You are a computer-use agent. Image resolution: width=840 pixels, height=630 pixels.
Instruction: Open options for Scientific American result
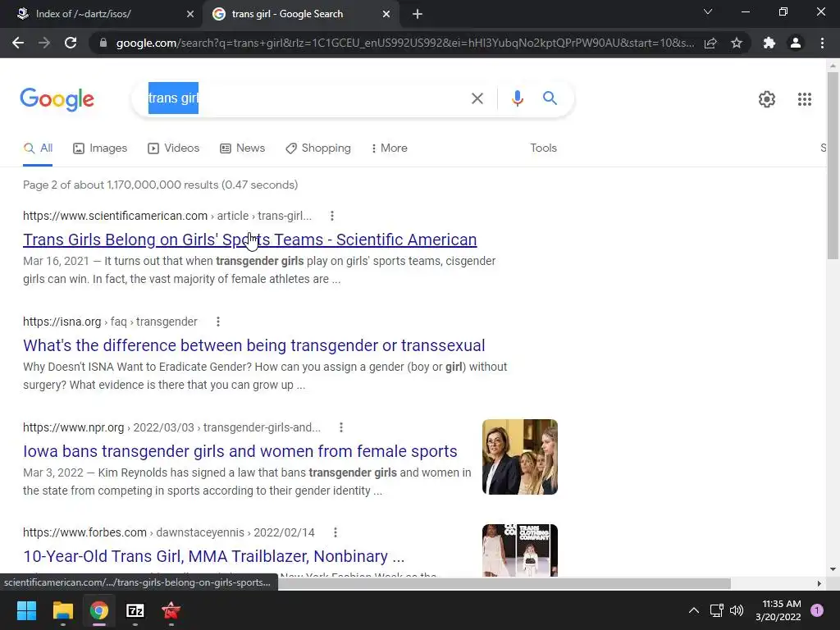coord(332,216)
